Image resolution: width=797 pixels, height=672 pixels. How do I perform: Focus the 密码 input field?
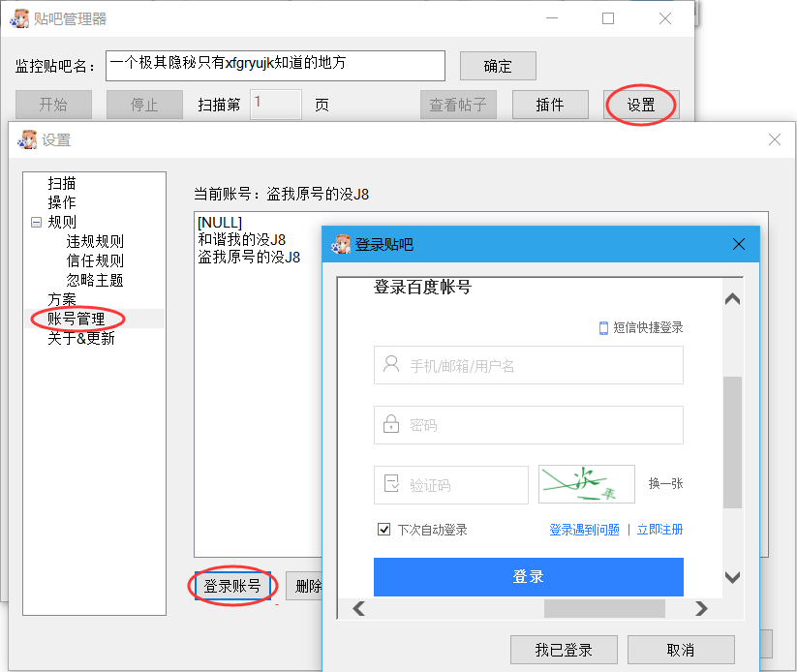click(x=529, y=425)
